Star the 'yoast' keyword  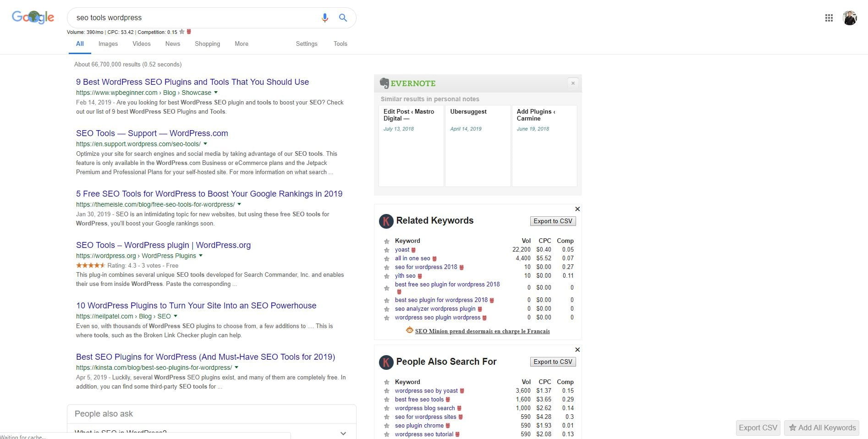click(x=387, y=250)
